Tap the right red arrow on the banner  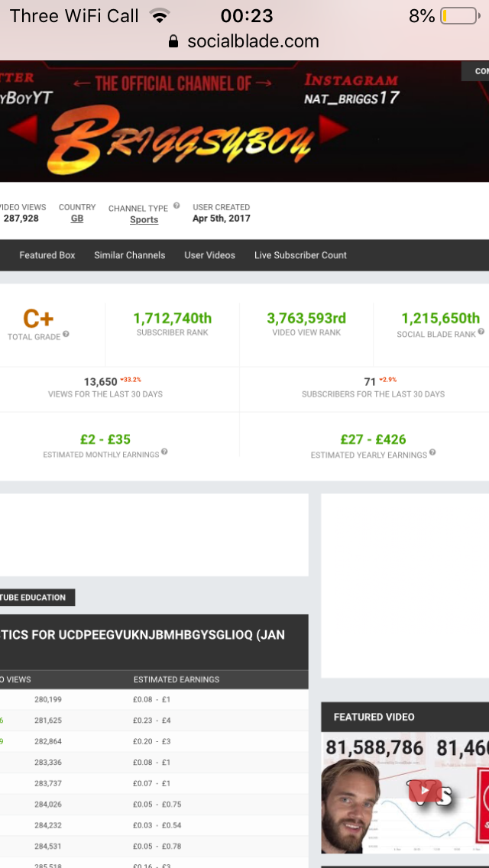tap(332, 130)
